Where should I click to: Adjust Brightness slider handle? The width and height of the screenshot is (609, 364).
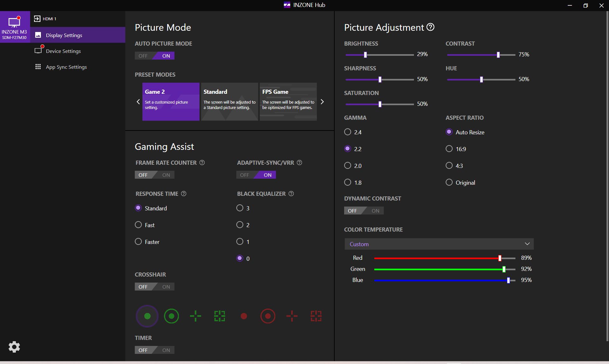tap(365, 55)
